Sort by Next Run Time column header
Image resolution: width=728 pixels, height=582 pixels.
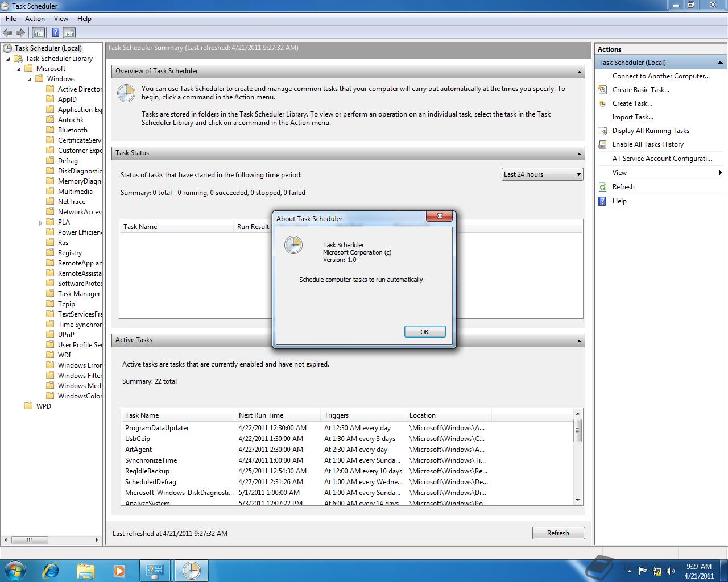click(x=278, y=415)
